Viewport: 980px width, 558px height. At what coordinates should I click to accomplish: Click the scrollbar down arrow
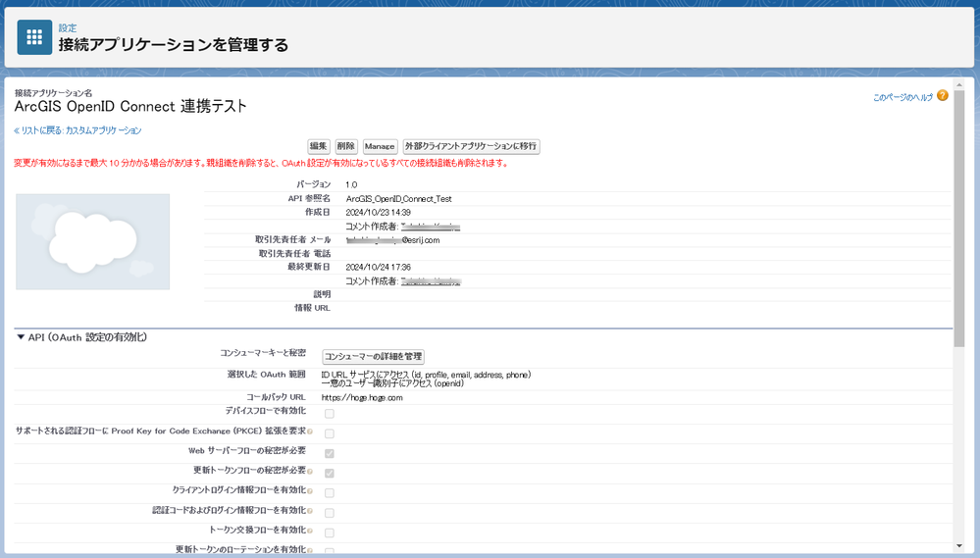(x=958, y=546)
